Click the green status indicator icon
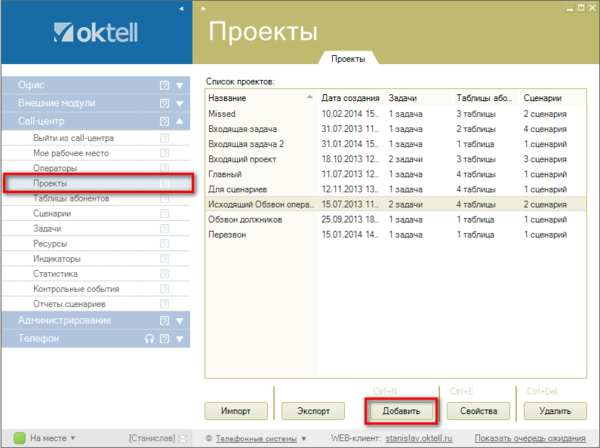Image resolution: width=600 pixels, height=448 pixels. pos(18,438)
